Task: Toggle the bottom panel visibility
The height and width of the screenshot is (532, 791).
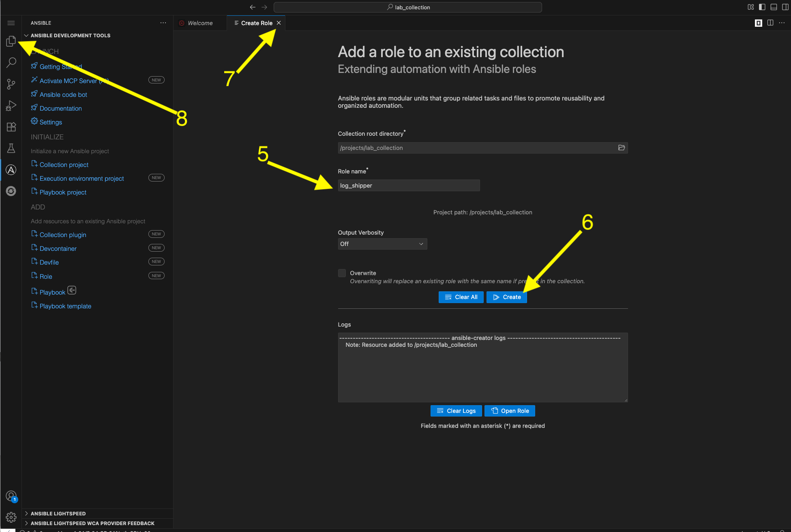Action: pos(774,7)
